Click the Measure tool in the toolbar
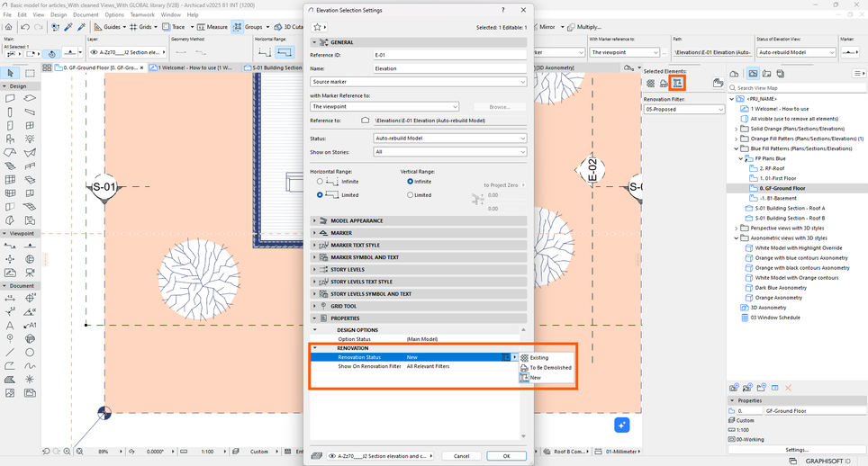This screenshot has width=868, height=466. 212,26
